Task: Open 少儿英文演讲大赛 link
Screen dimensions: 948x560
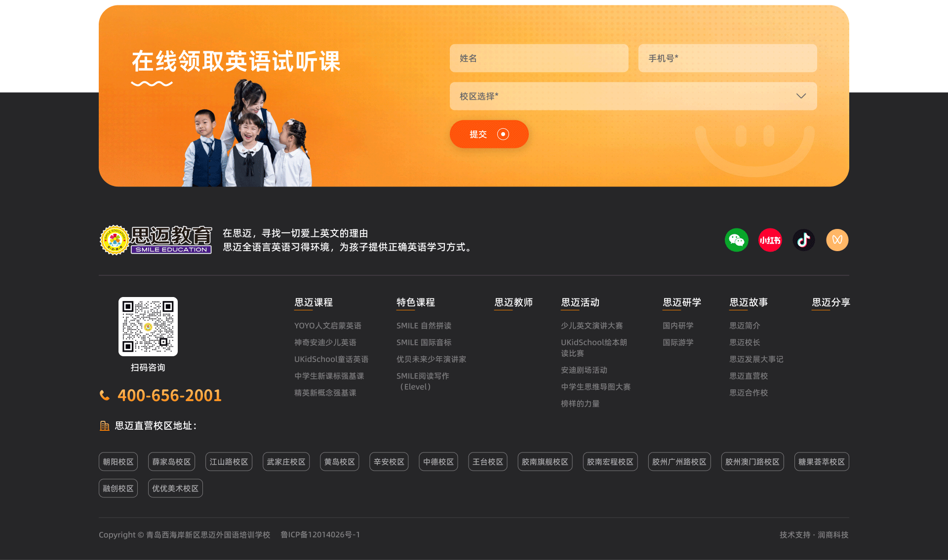Action: pos(592,326)
